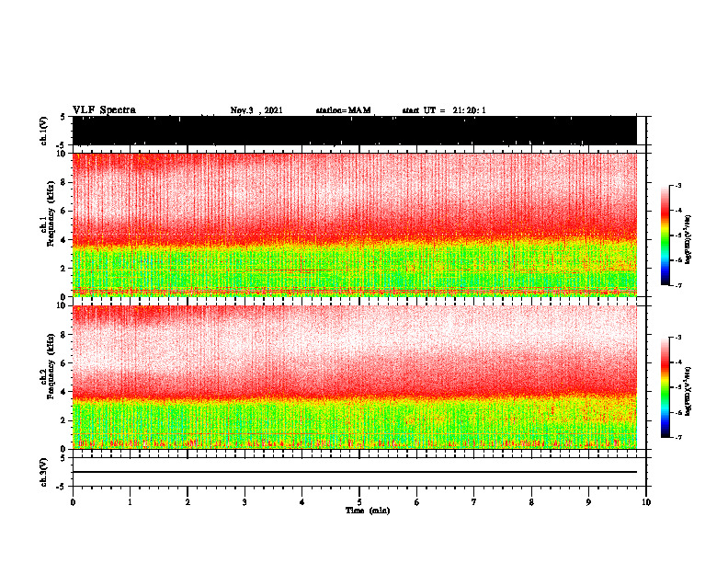Click inside the ch.1 spectrogram panel
Screen dimensions: 728x563
354,224
